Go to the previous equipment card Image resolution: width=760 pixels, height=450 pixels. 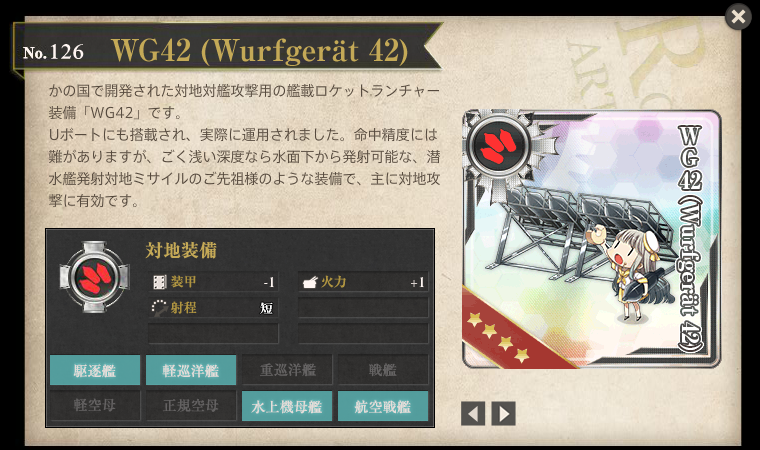click(473, 414)
